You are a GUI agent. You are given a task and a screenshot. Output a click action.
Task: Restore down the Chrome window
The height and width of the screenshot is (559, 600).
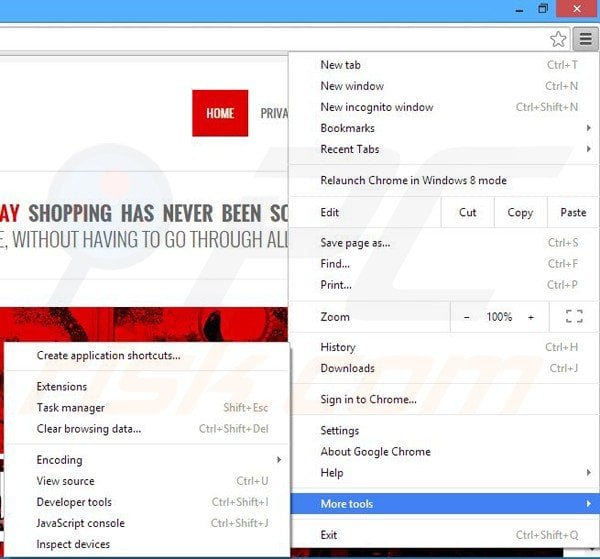pyautogui.click(x=543, y=9)
